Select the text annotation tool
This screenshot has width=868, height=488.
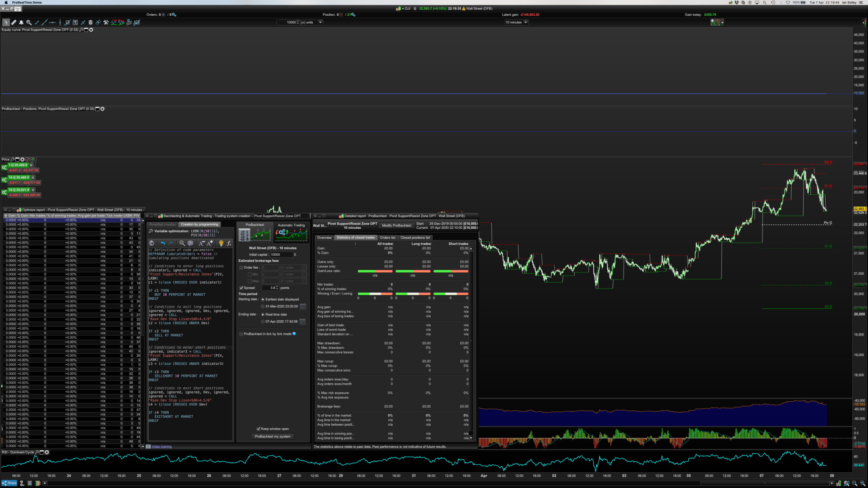(75, 22)
